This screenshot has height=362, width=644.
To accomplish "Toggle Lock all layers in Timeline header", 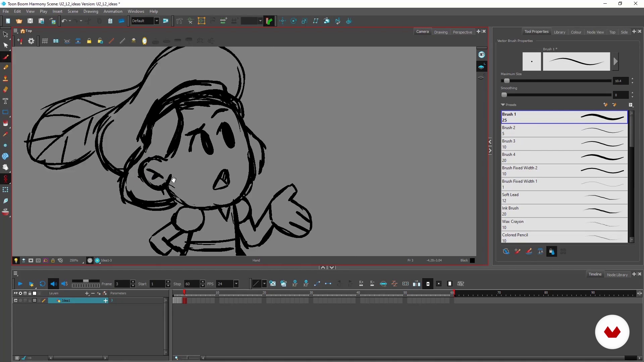I will click(x=30, y=293).
